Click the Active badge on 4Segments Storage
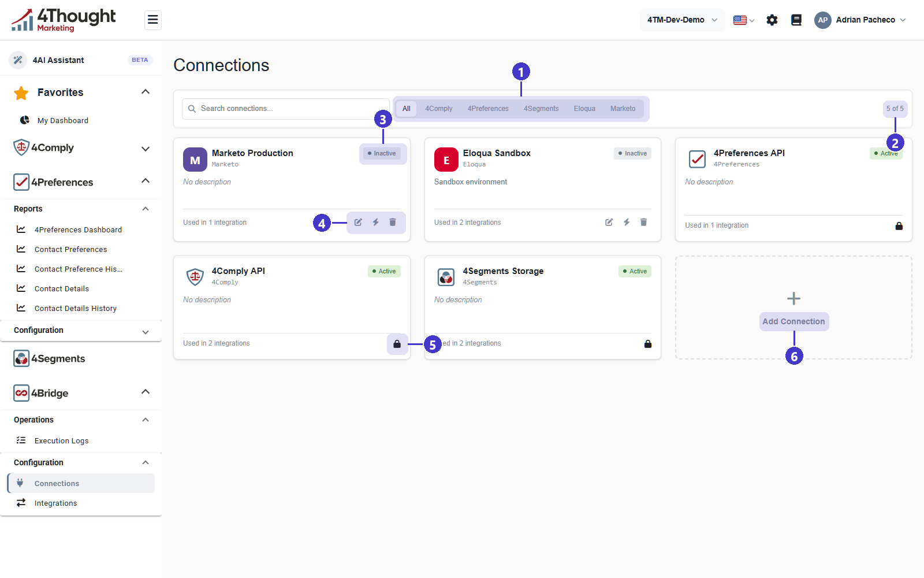 [635, 271]
